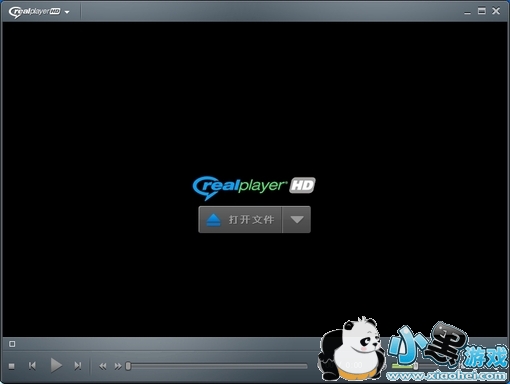Image resolution: width=510 pixels, height=384 pixels.
Task: Maximize the RealPlayer window
Action: click(481, 11)
